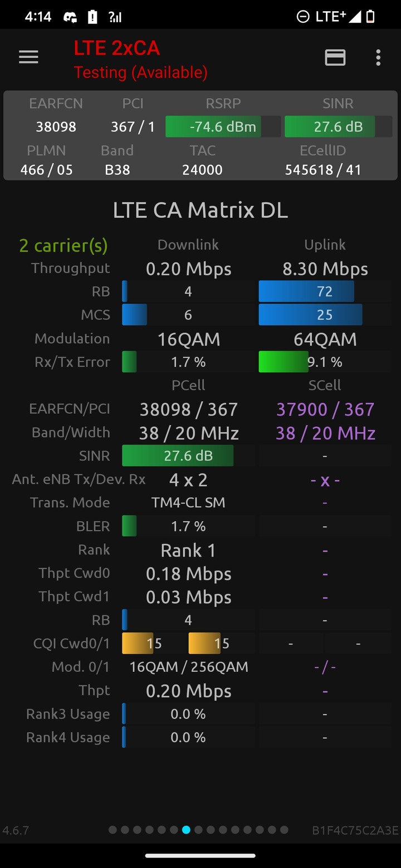Tap the Testing (Available) status label
This screenshot has height=868, width=401.
(x=140, y=72)
